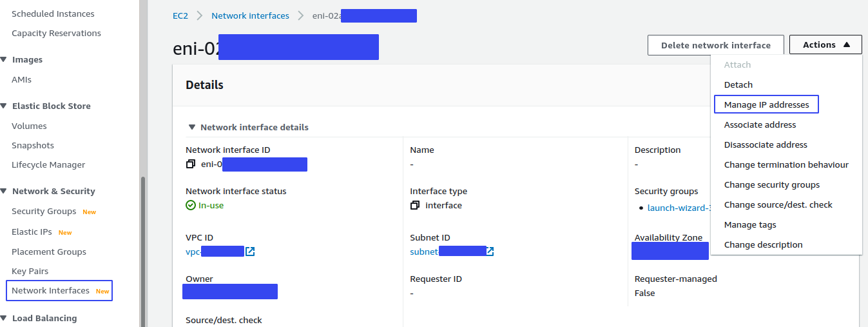The image size is (868, 327).
Task: Click the Network interface status label
Action: 236,192
